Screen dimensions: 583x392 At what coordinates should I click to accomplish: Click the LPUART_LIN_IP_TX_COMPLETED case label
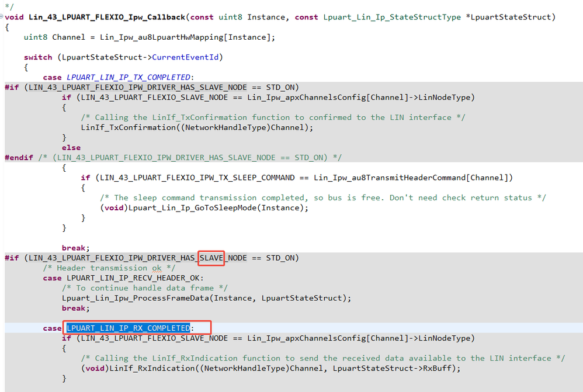coord(129,77)
